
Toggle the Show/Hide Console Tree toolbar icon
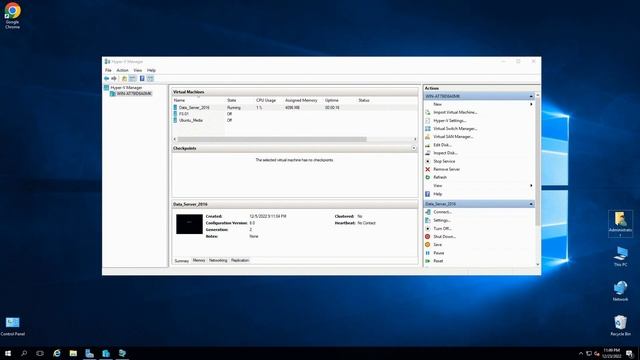[x=133, y=78]
